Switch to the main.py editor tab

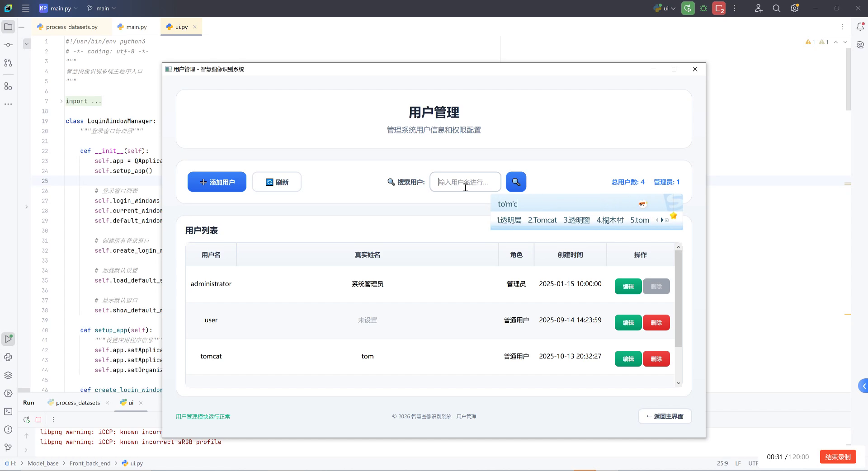click(x=136, y=27)
